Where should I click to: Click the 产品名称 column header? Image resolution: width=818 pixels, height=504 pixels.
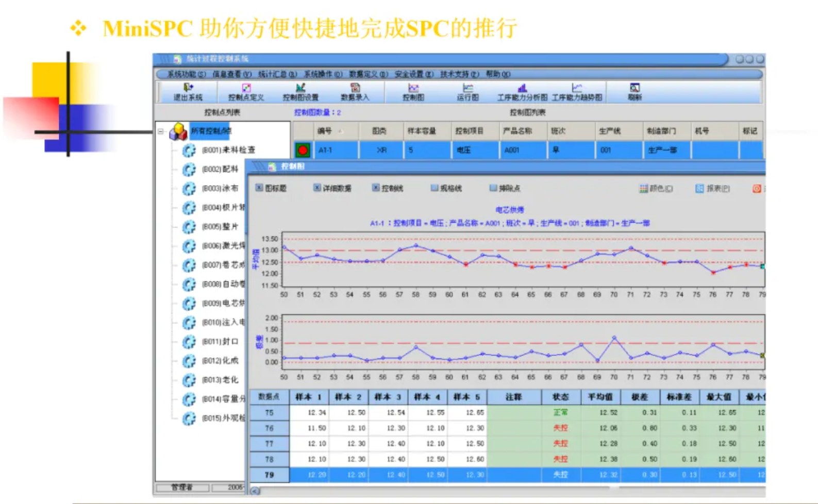(523, 131)
